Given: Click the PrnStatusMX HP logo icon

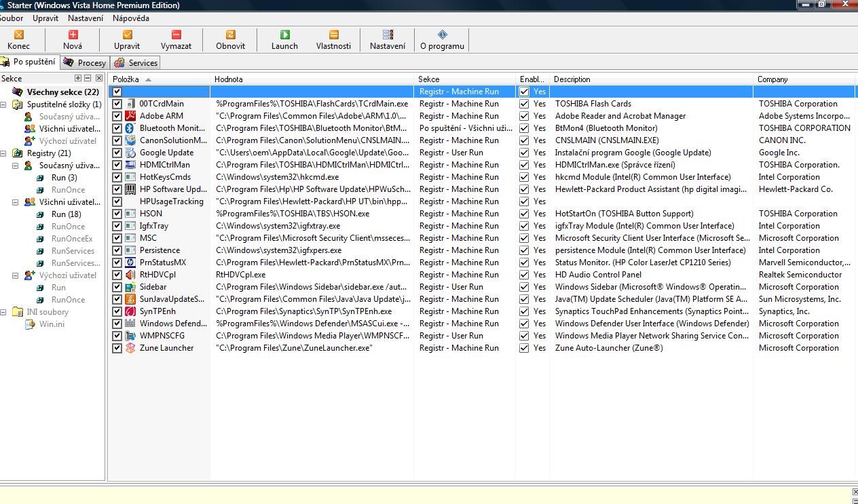Looking at the screenshot, I should (131, 263).
